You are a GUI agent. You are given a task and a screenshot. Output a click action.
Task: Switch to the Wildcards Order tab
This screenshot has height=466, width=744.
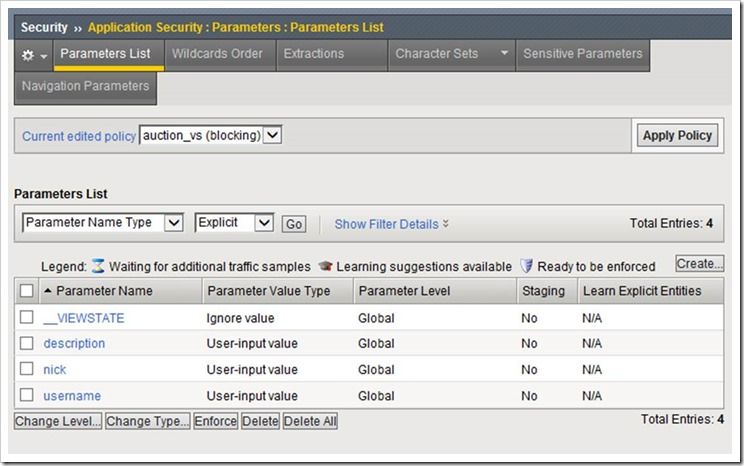click(218, 54)
